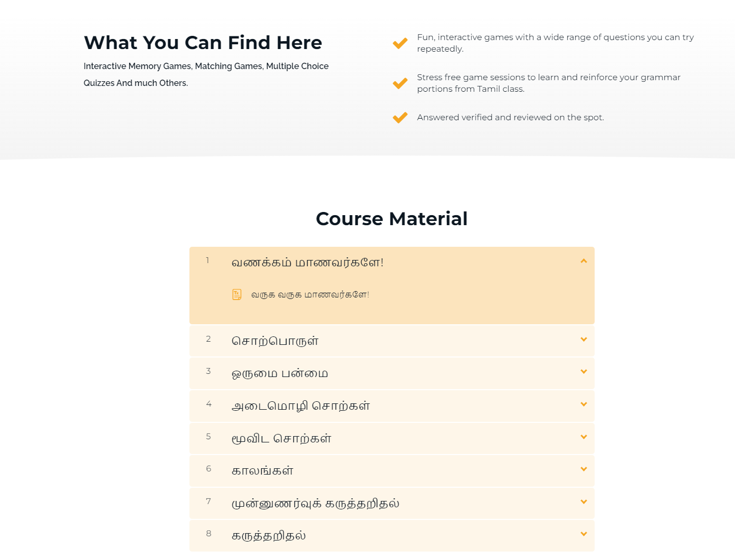
Task: Select the வணக்கம் மாணவர்களே! section title
Action: pos(307,263)
